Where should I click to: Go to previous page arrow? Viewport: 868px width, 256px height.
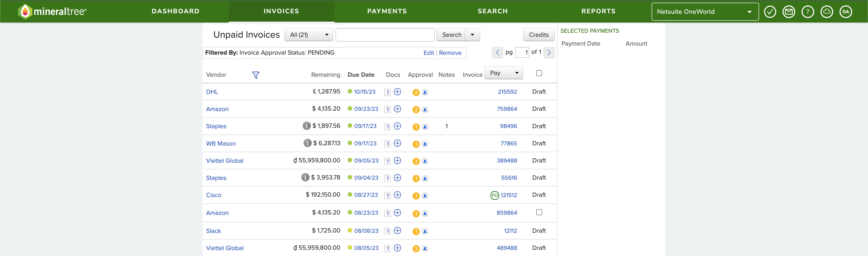click(497, 52)
